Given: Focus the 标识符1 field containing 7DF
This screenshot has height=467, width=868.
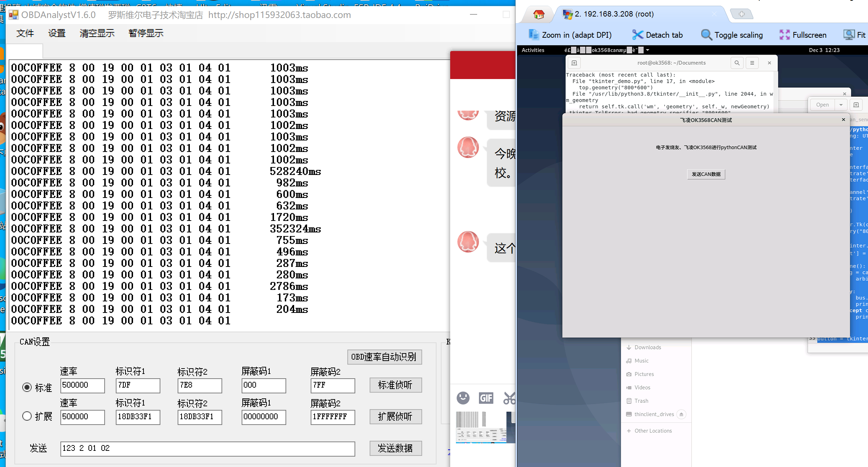Looking at the screenshot, I should [x=138, y=385].
